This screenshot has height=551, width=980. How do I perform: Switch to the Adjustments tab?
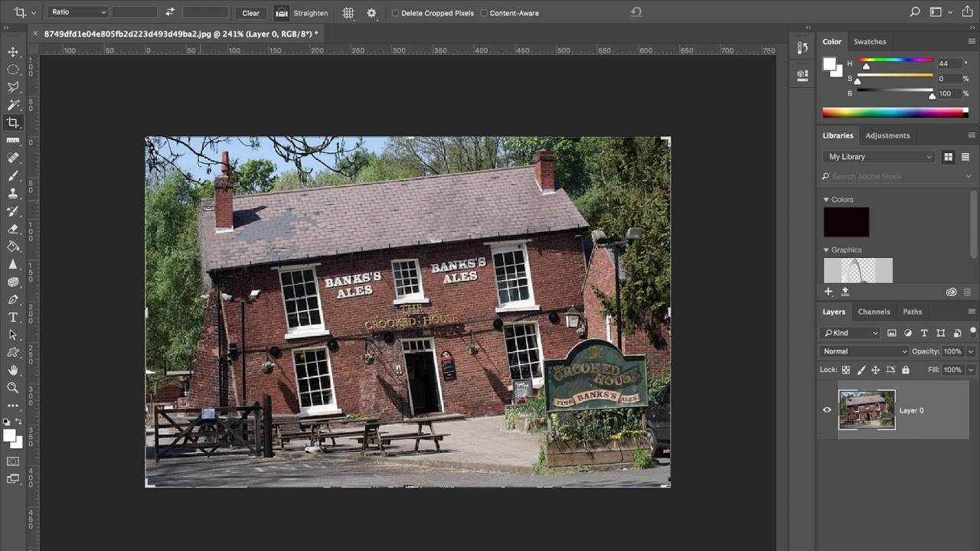point(887,135)
